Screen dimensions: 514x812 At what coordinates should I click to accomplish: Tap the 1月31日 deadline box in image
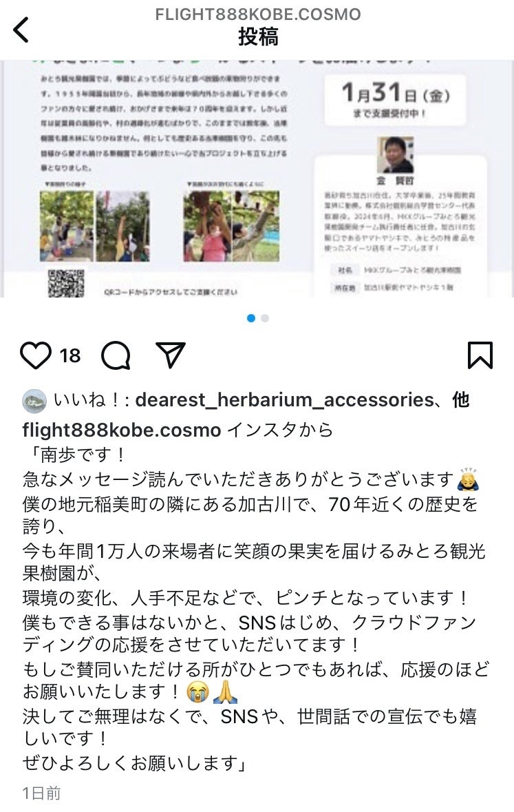pos(396,101)
